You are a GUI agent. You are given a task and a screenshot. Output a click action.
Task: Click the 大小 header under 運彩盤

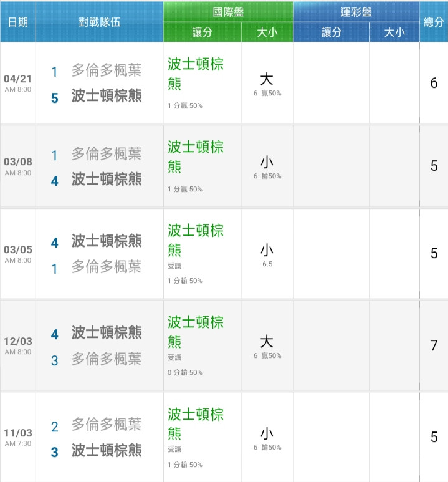pyautogui.click(x=394, y=32)
